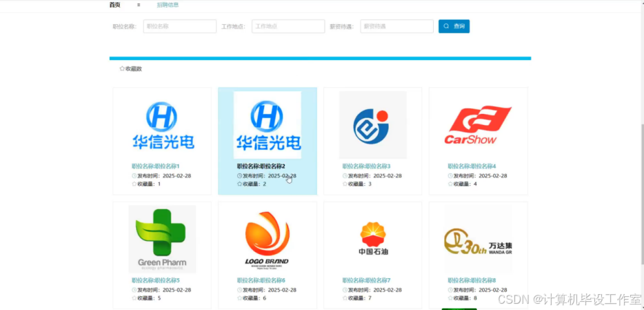
Task: Open job title 职位名称:职位名称7
Action: (x=366, y=280)
